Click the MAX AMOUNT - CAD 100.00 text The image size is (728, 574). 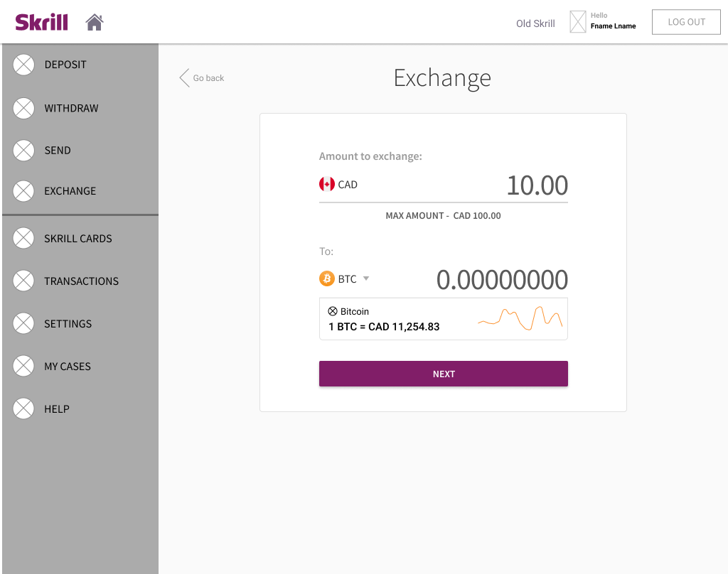(443, 216)
